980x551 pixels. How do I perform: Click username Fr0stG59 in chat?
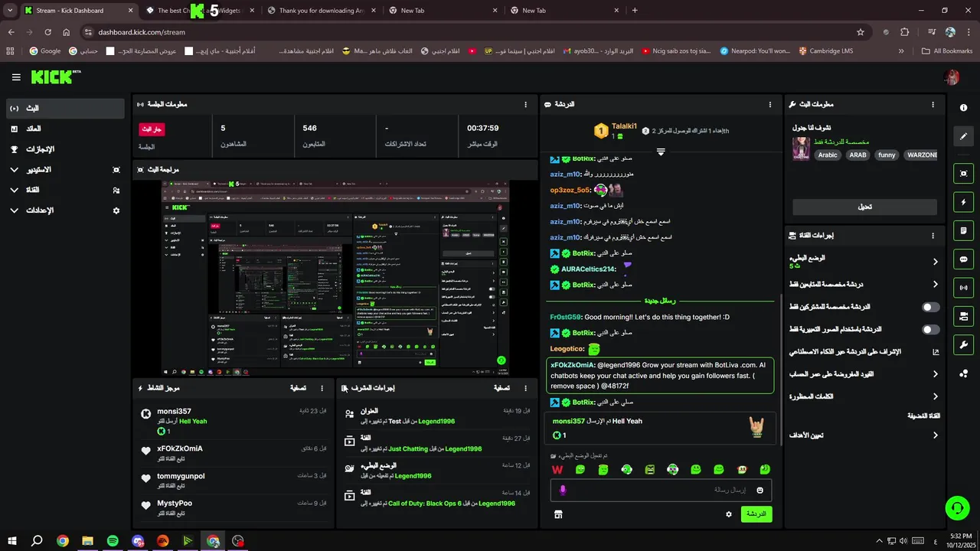click(565, 317)
